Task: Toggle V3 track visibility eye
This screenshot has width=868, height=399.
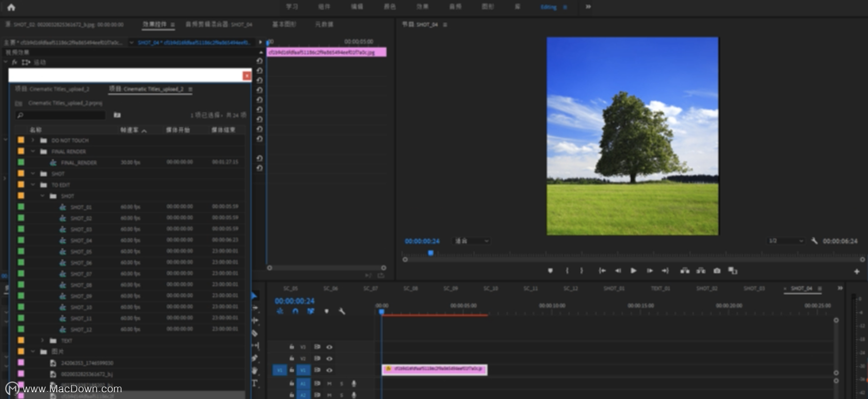Action: coord(329,347)
